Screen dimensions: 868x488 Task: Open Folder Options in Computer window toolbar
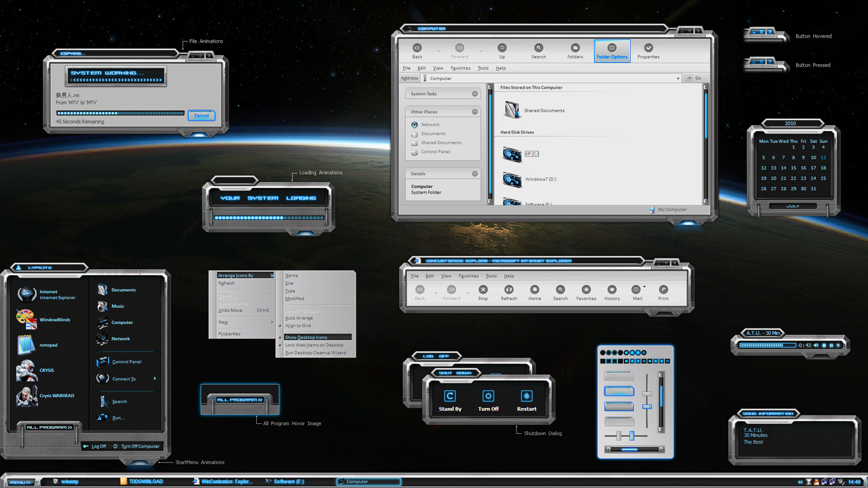tap(612, 51)
